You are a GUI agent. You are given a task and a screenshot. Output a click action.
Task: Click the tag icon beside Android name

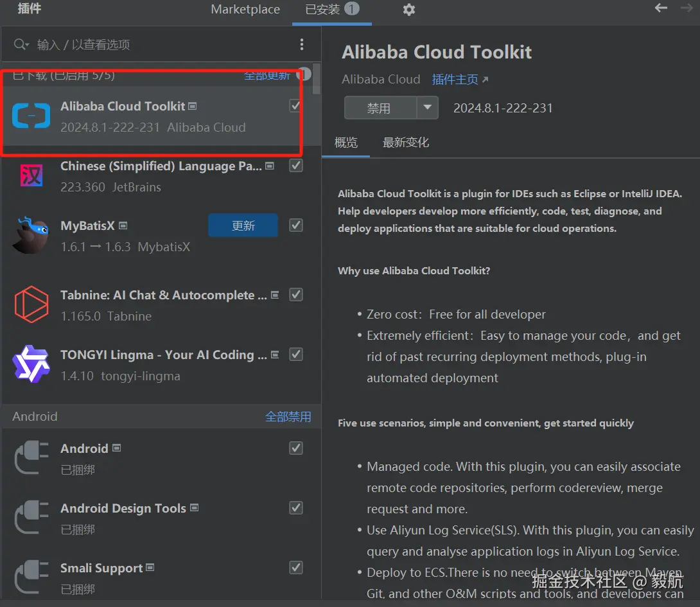coord(116,448)
